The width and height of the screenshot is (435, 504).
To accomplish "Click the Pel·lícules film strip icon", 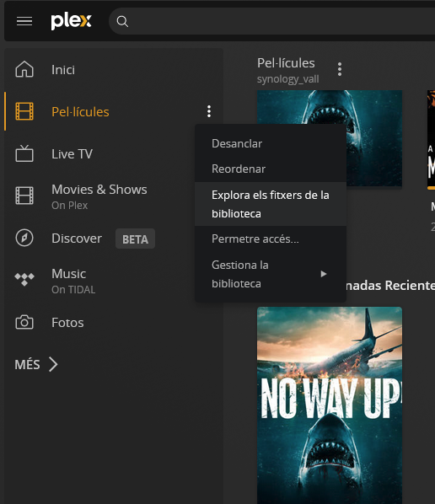I will click(x=24, y=111).
